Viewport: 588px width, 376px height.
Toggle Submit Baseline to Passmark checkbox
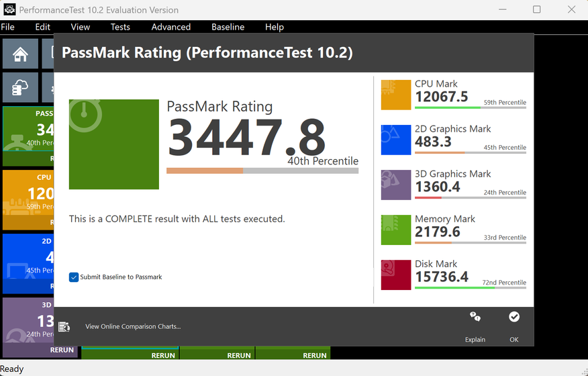74,277
